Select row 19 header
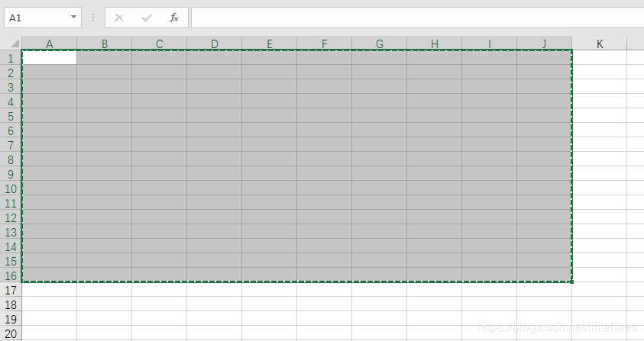Image resolution: width=644 pixels, height=341 pixels. tap(11, 319)
